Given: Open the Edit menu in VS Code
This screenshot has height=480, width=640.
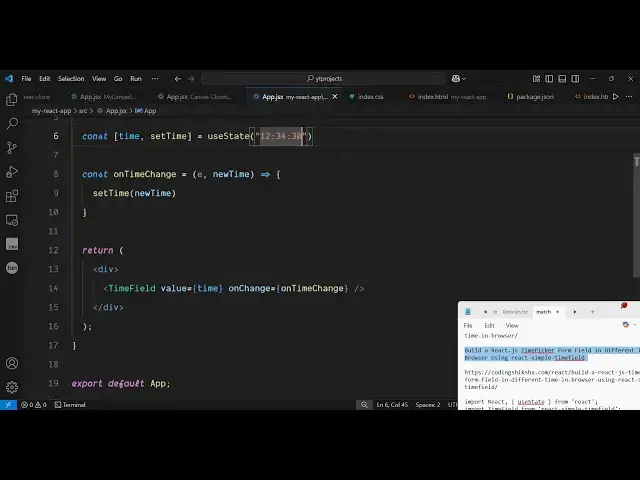Looking at the screenshot, I should tap(44, 78).
